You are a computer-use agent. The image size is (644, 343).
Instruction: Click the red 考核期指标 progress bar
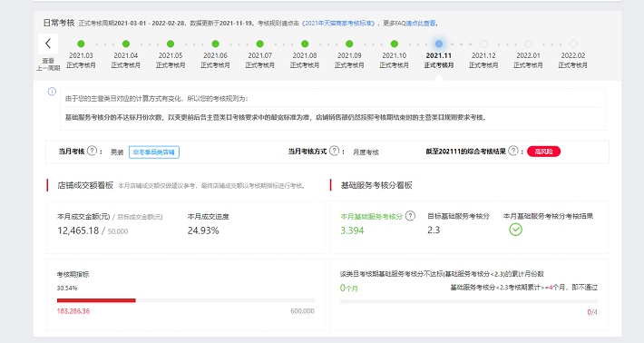pyautogui.click(x=186, y=300)
